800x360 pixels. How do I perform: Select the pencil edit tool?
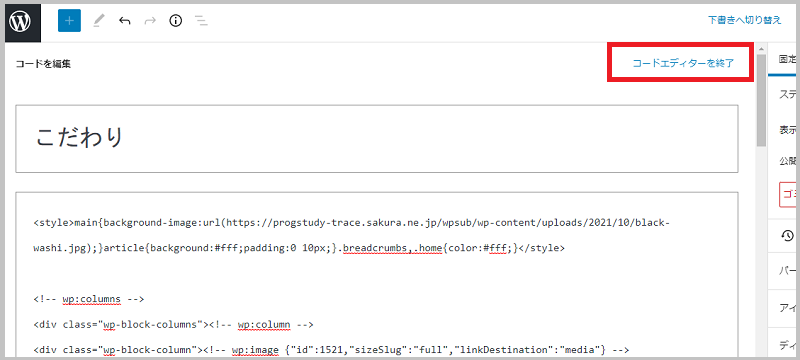[x=99, y=21]
